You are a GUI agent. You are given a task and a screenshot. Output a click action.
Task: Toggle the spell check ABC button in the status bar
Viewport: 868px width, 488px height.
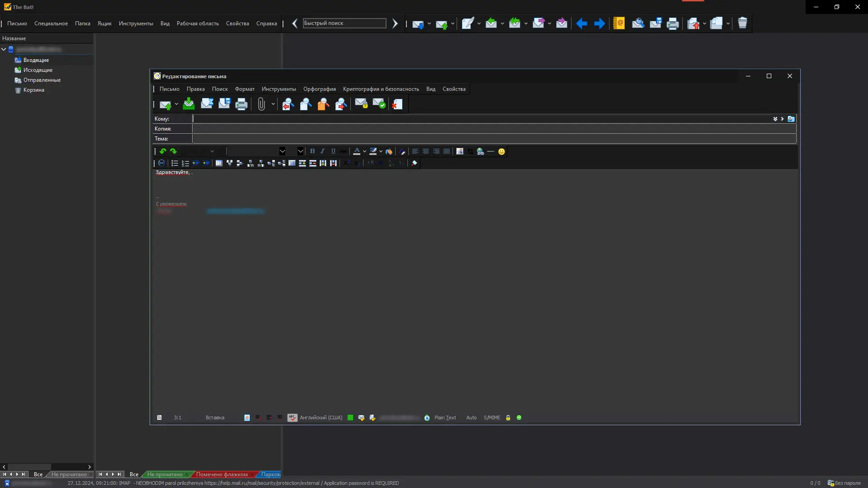292,418
